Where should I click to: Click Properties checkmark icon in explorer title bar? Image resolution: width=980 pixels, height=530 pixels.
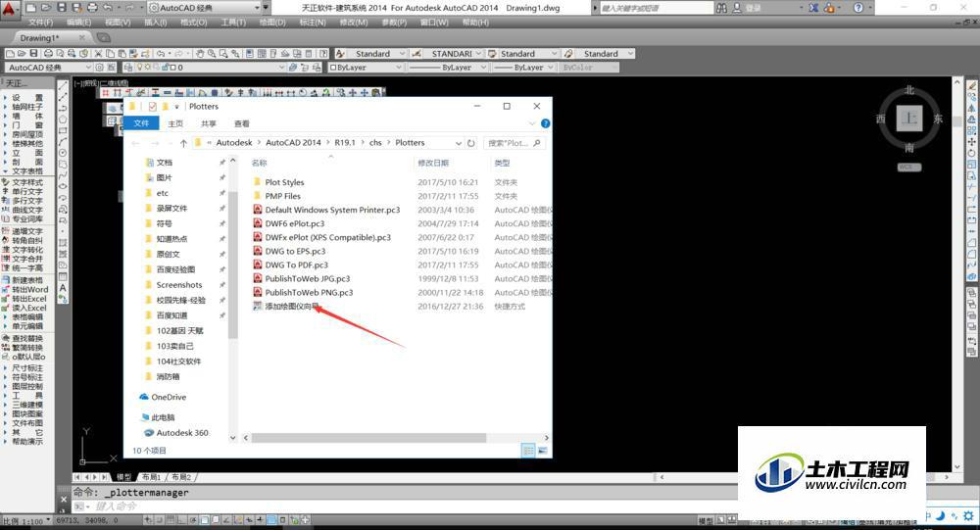(x=153, y=106)
